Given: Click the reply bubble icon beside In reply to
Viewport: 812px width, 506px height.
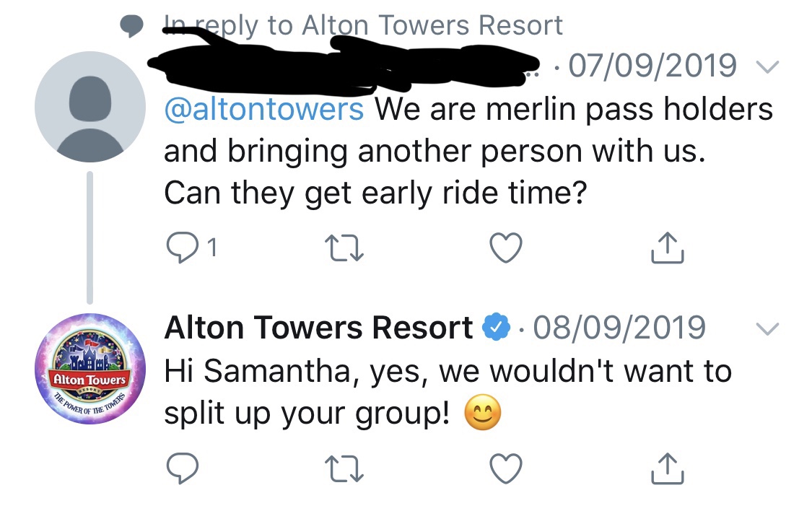Looking at the screenshot, I should pyautogui.click(x=132, y=26).
